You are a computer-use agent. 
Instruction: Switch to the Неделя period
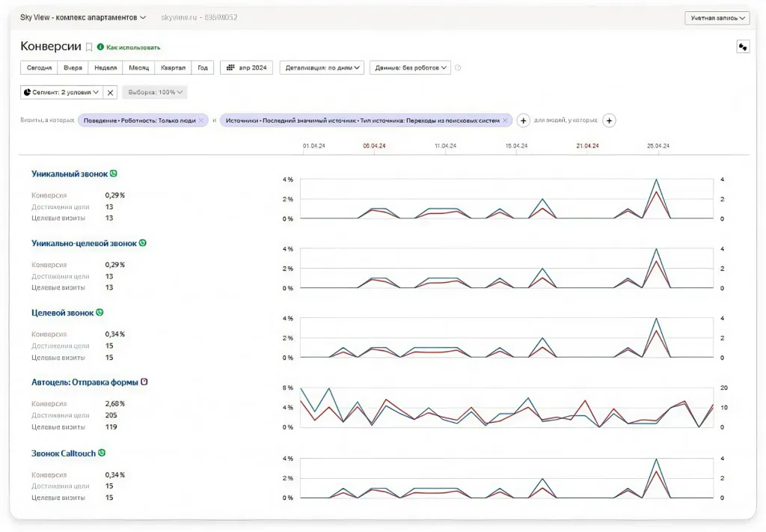click(x=105, y=68)
